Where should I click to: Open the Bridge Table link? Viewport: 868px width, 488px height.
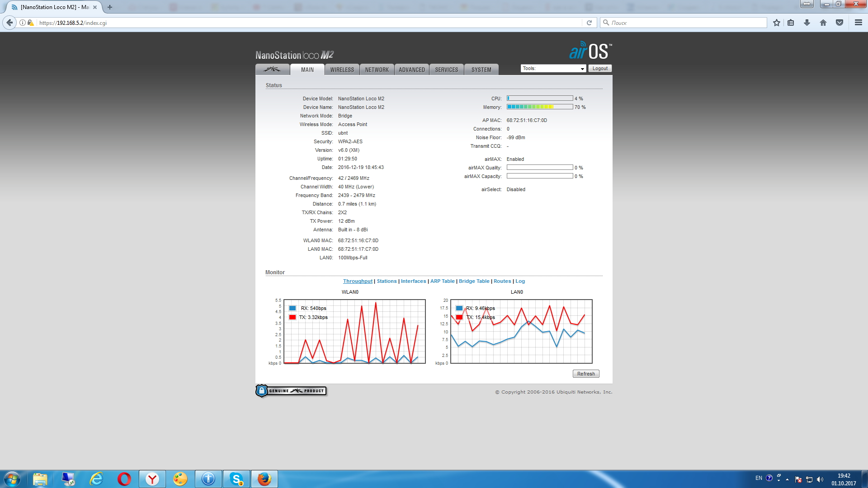(x=474, y=281)
